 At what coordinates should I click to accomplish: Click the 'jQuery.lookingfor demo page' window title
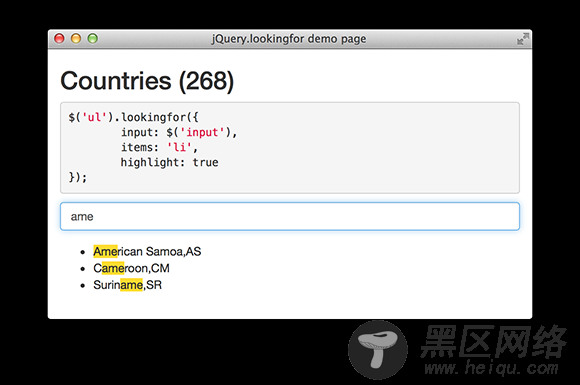point(289,39)
